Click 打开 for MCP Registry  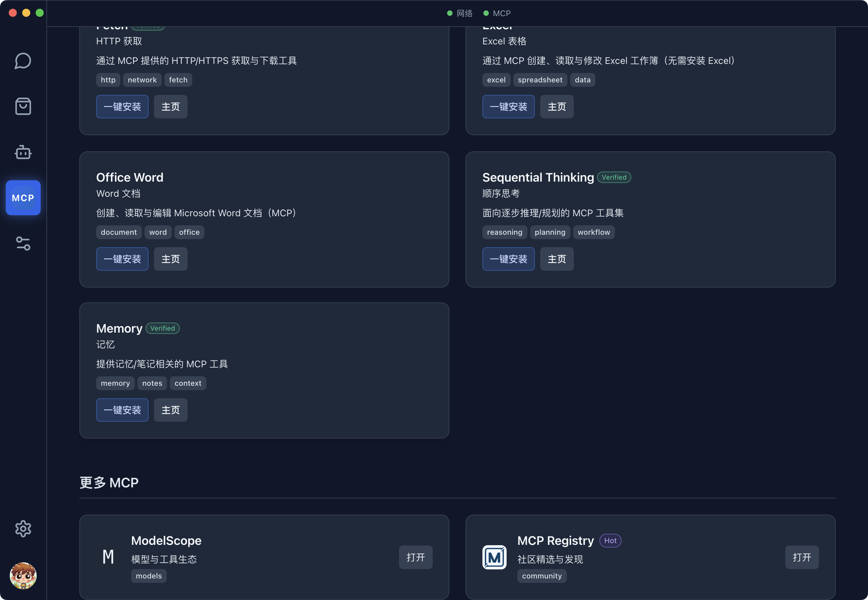[801, 557]
